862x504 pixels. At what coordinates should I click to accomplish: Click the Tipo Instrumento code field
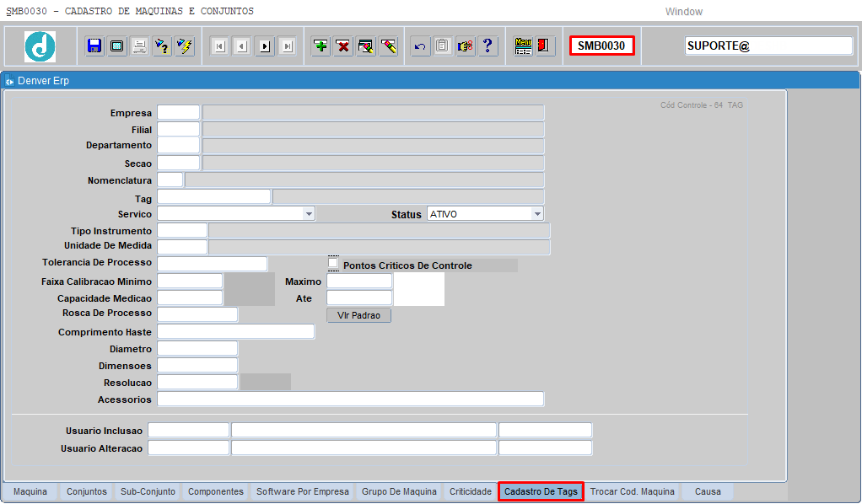(x=182, y=230)
